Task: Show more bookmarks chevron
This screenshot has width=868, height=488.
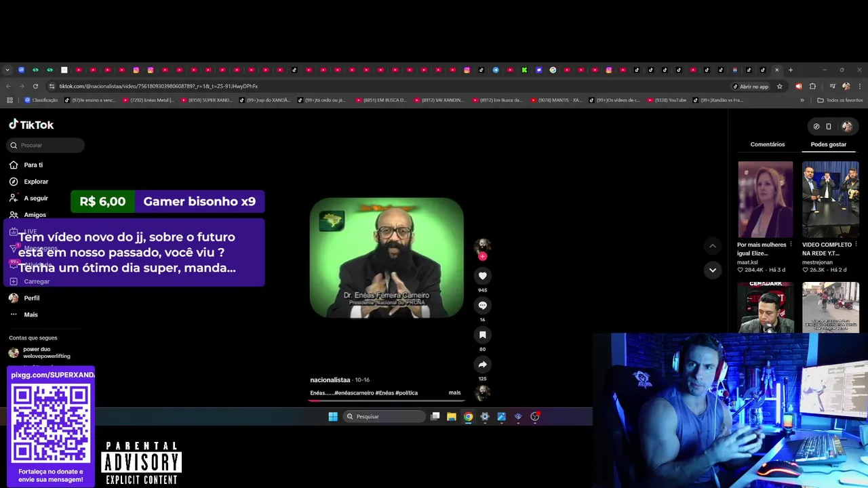Action: [x=802, y=100]
